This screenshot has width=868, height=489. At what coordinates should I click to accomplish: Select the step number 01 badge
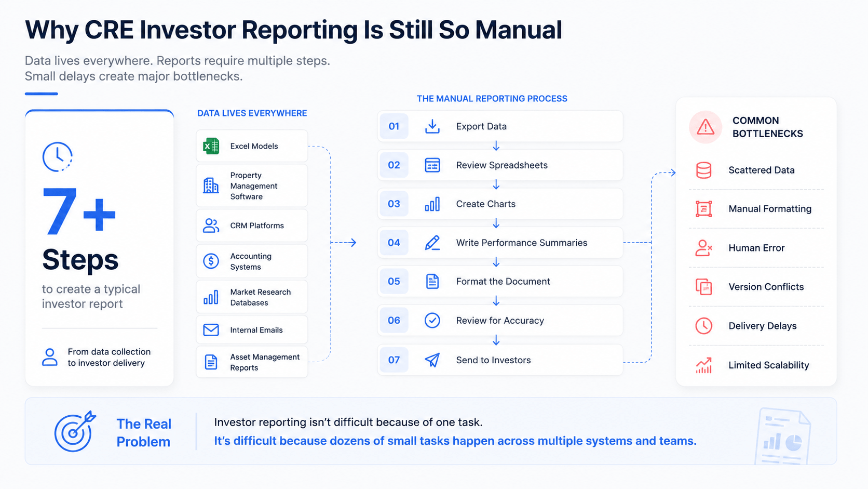click(x=394, y=126)
